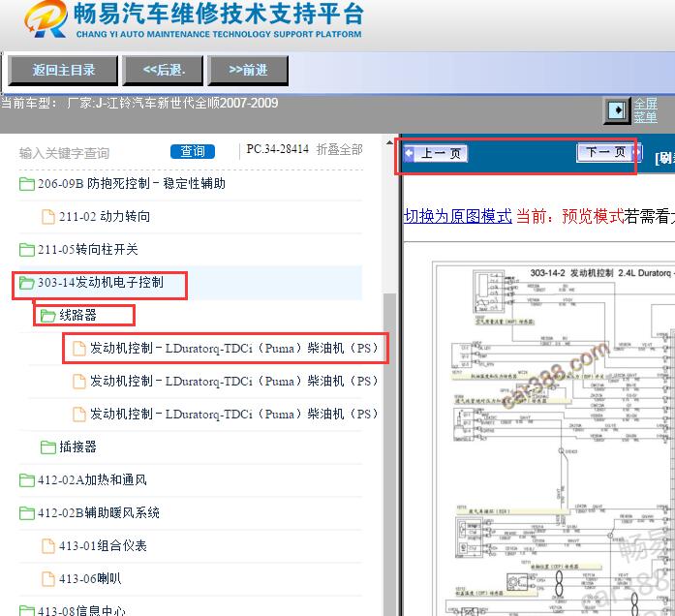The height and width of the screenshot is (616, 675).
Task: Open 211-02 动力转向 entry
Action: [105, 217]
